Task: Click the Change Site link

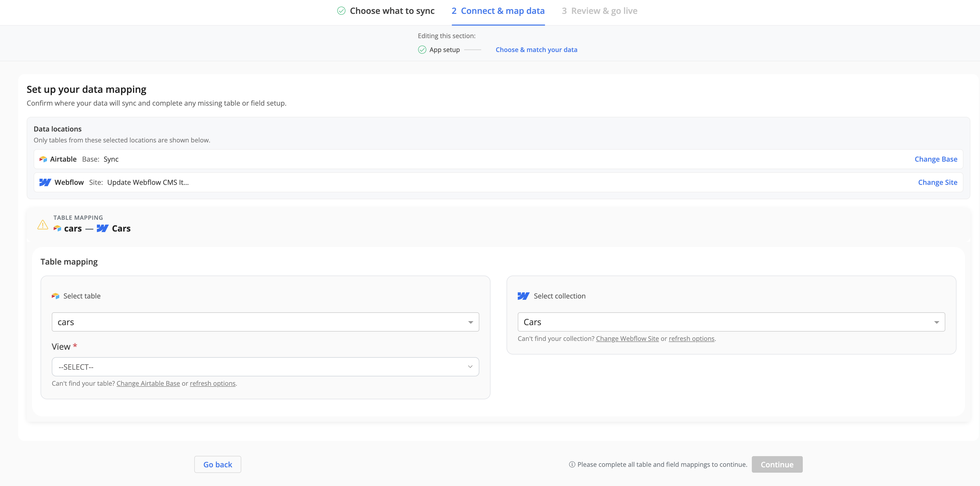Action: (x=937, y=182)
